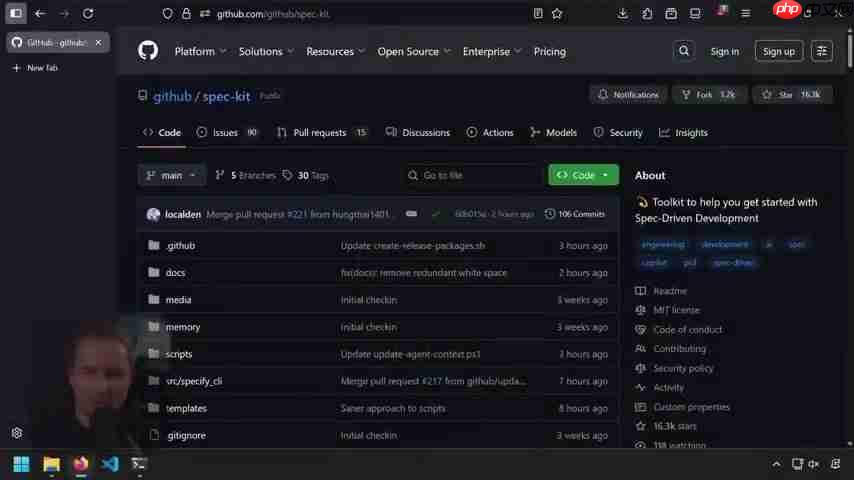Toggle the browser sidebar panel icon
Image resolution: width=854 pixels, height=480 pixels.
pos(16,13)
